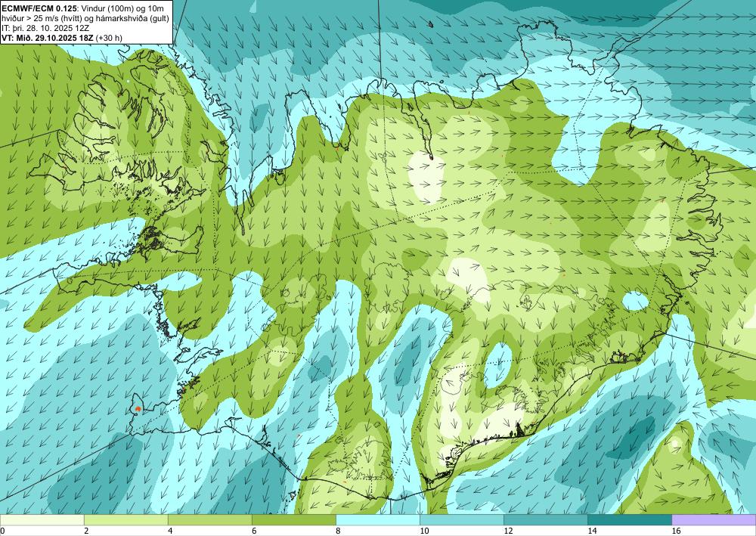This screenshot has height=536, width=756.
Task: Click the legend value label "12"
Action: (508, 531)
